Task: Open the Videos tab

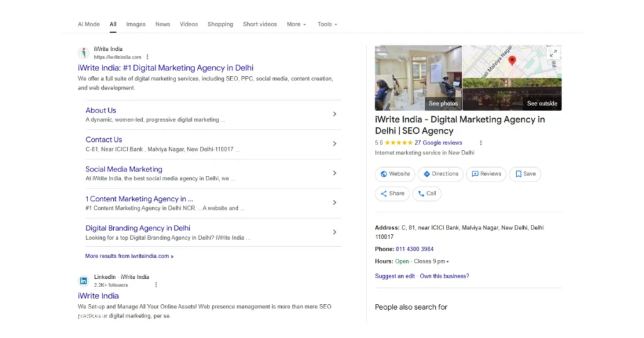Action: click(189, 25)
